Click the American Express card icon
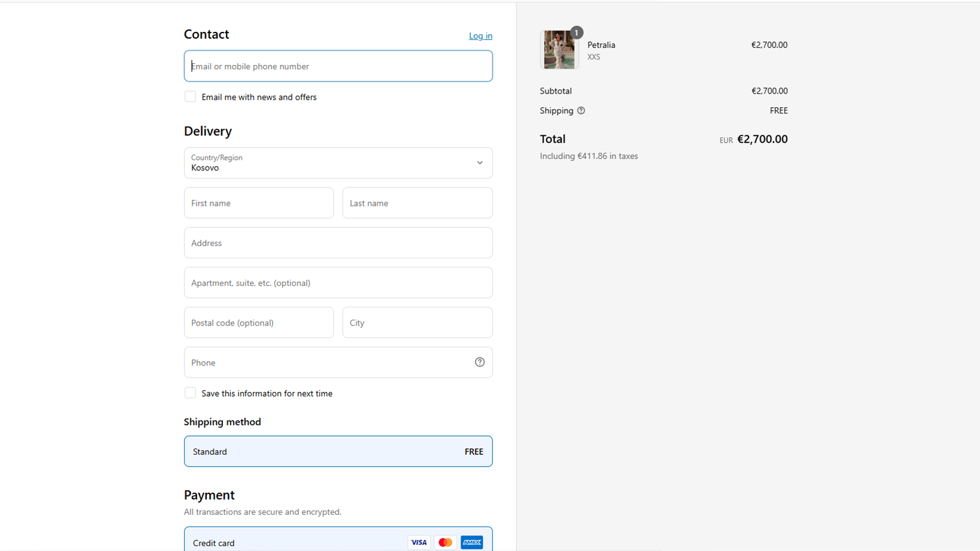The image size is (980, 551). [x=472, y=542]
